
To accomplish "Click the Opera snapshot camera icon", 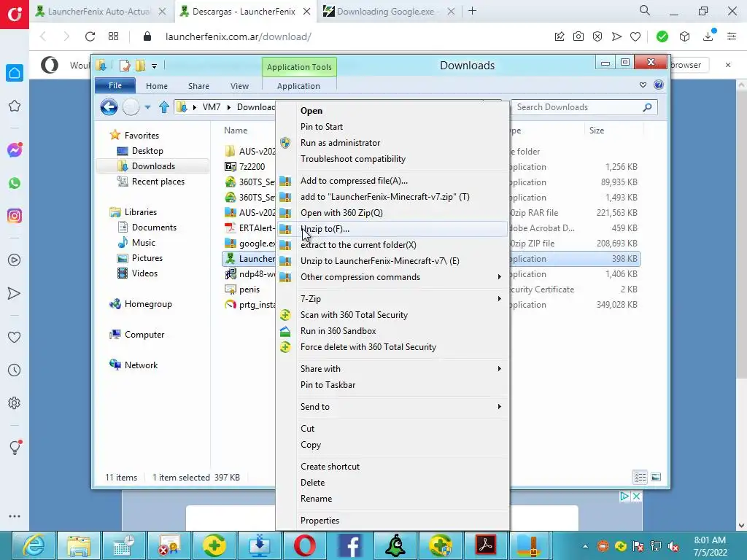I will pos(578,36).
